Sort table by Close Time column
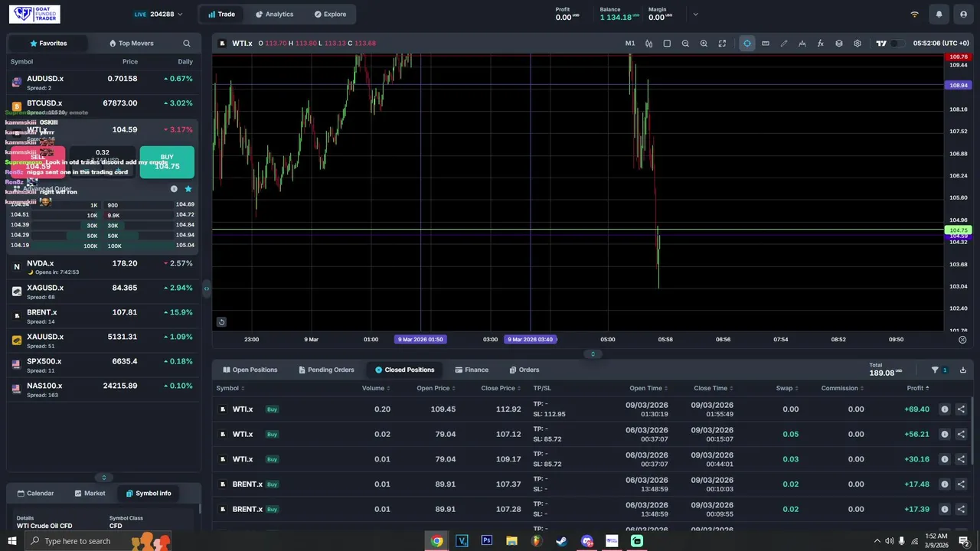This screenshot has width=980, height=551. (x=714, y=388)
